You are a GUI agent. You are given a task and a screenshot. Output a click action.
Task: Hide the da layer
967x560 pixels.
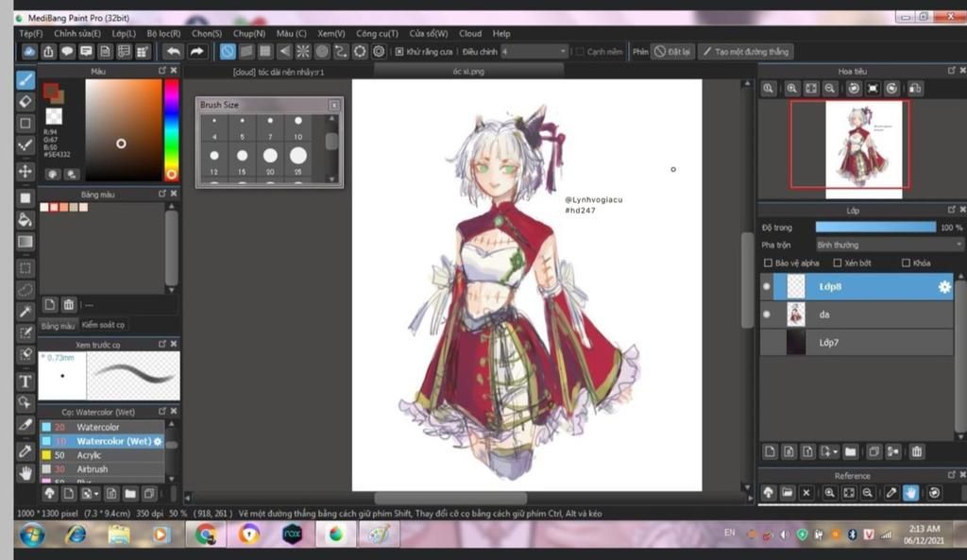[767, 314]
